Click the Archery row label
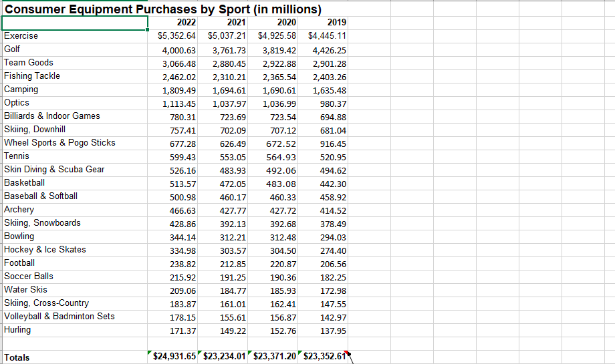Image resolution: width=615 pixels, height=364 pixels. (x=19, y=210)
